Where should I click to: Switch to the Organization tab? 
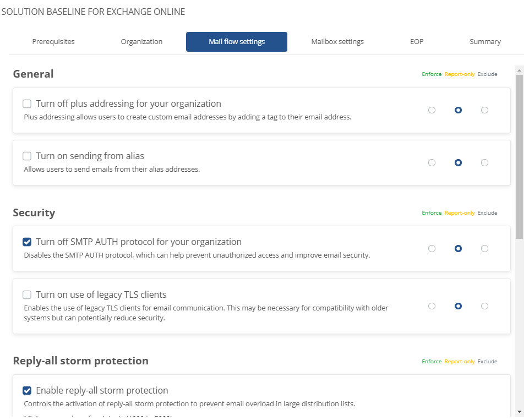(x=141, y=42)
